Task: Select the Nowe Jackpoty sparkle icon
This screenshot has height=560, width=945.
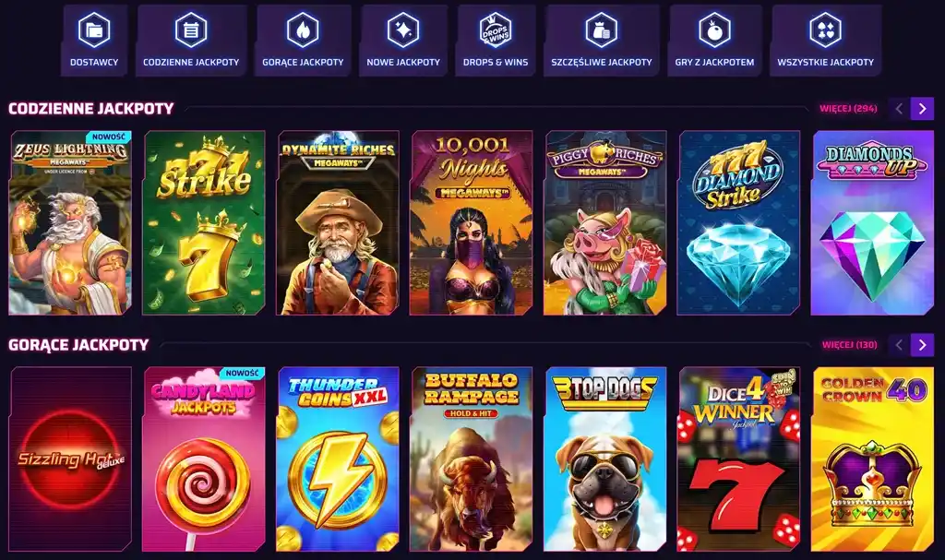Action: point(403,30)
